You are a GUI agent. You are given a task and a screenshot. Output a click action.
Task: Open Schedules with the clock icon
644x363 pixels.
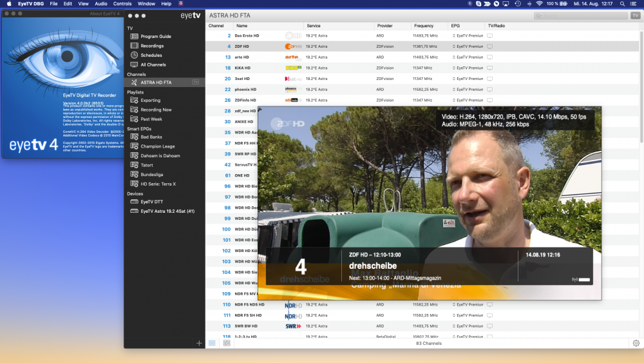[x=151, y=55]
